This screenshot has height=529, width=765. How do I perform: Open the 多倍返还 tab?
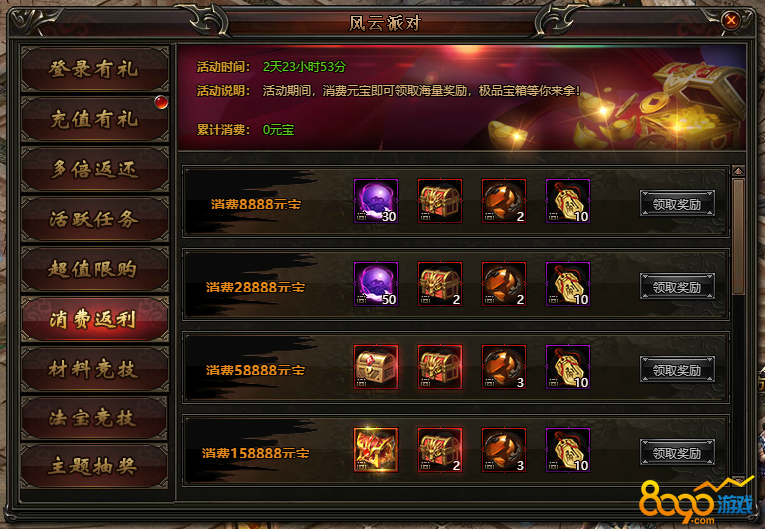(95, 169)
